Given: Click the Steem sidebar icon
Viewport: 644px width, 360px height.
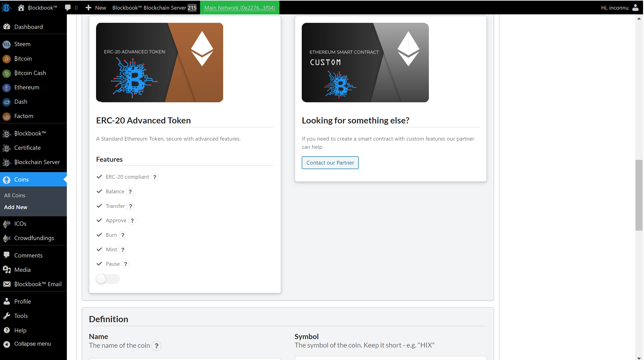Looking at the screenshot, I should coord(7,44).
